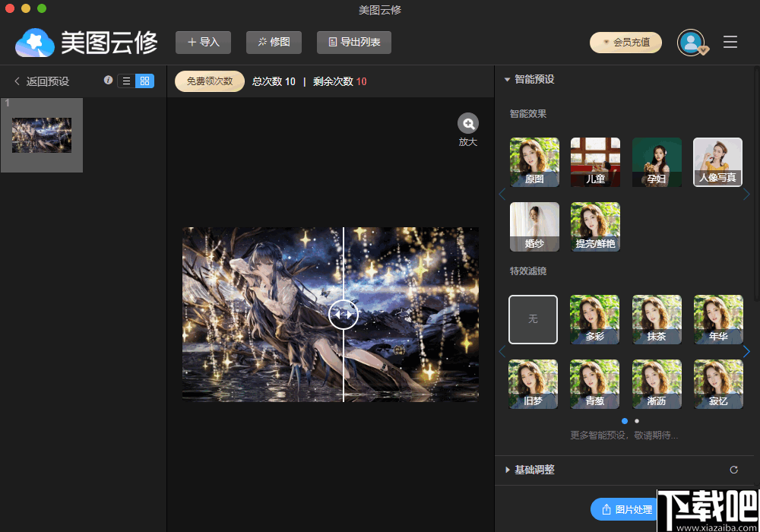Click the before/after comparison slider handle
Screen dimensions: 760x532
(344, 315)
